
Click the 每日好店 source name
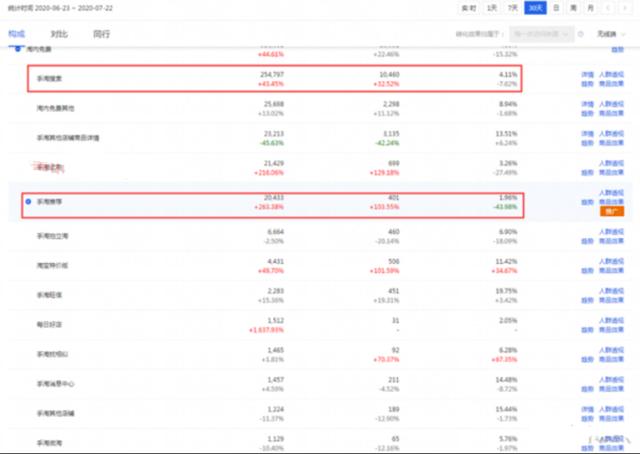point(49,325)
